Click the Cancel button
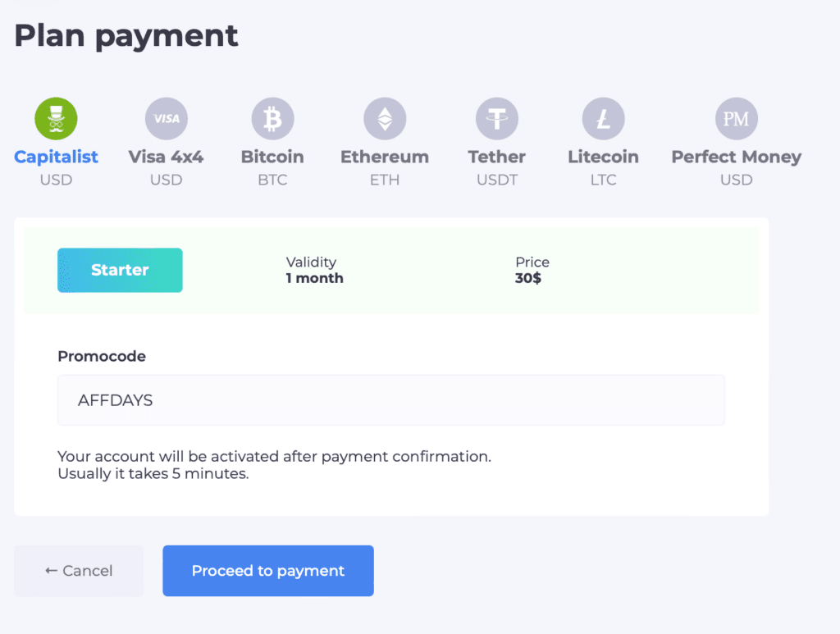 point(79,571)
